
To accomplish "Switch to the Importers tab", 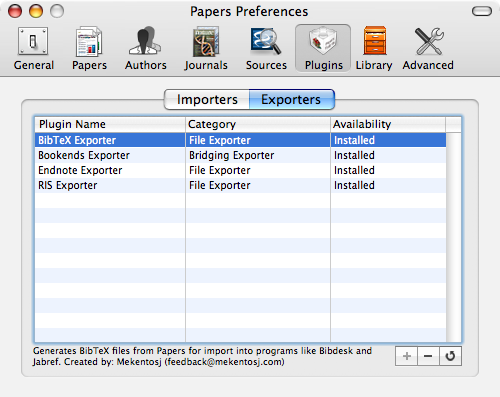I will point(207,99).
